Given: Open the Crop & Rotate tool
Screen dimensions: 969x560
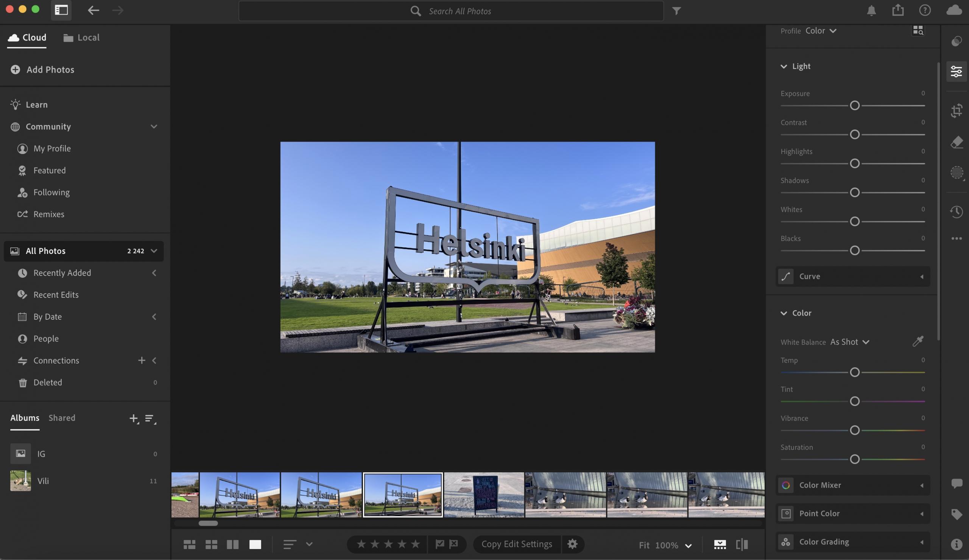Looking at the screenshot, I should [956, 111].
